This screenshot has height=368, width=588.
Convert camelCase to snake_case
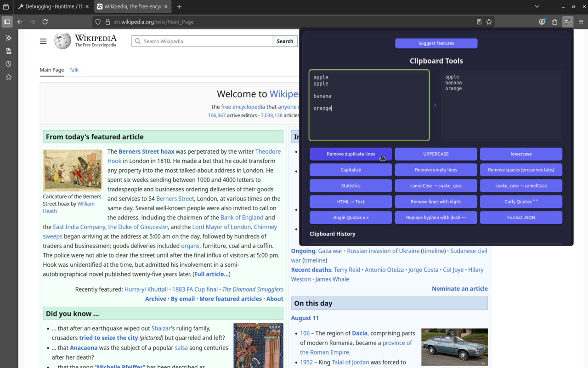pyautogui.click(x=436, y=186)
